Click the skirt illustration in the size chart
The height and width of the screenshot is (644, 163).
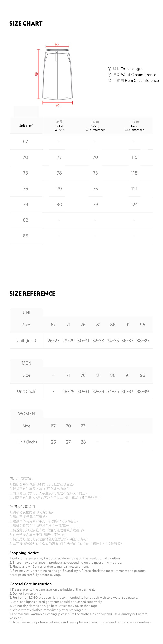57,75
